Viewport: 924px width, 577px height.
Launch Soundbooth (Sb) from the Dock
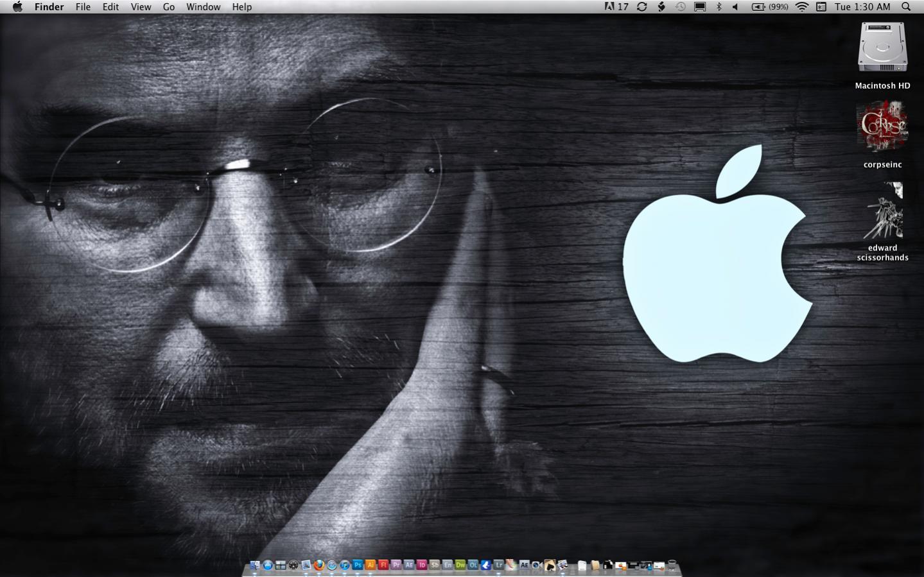435,565
